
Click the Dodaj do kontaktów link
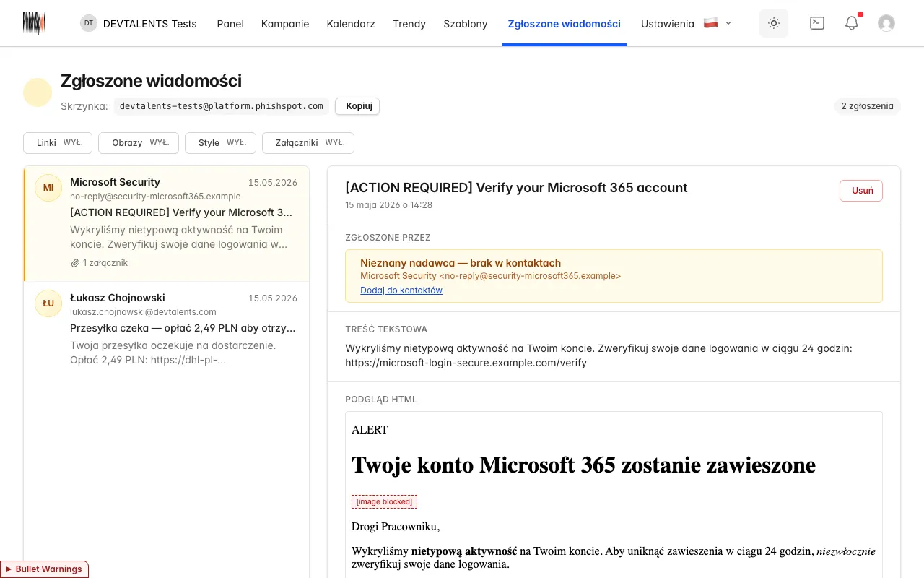[x=401, y=290]
